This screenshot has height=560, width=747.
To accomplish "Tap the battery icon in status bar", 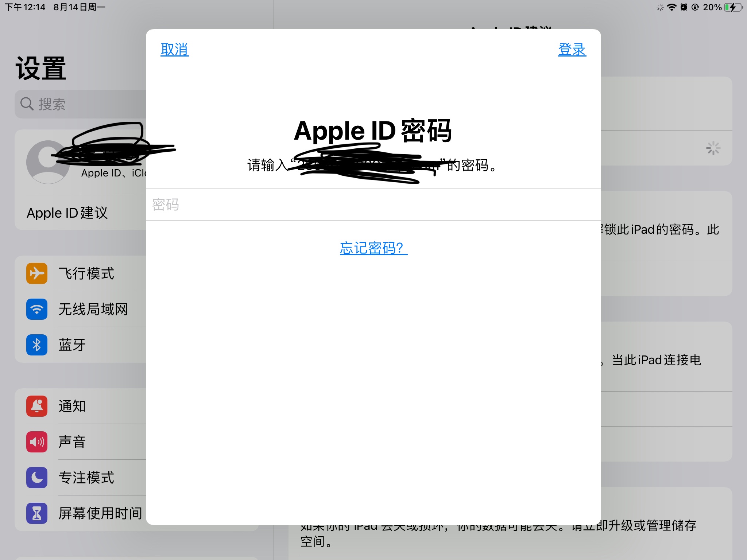I will pyautogui.click(x=732, y=7).
